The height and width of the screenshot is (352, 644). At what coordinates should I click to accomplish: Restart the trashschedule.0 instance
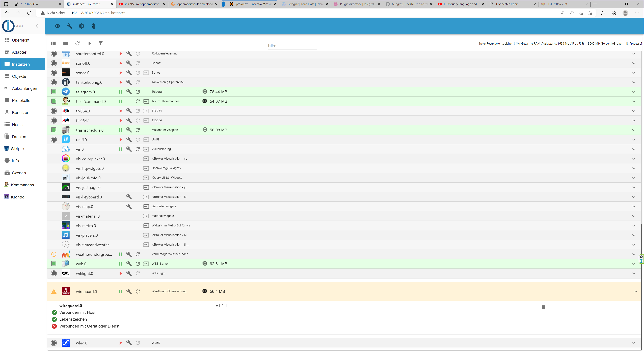[138, 130]
